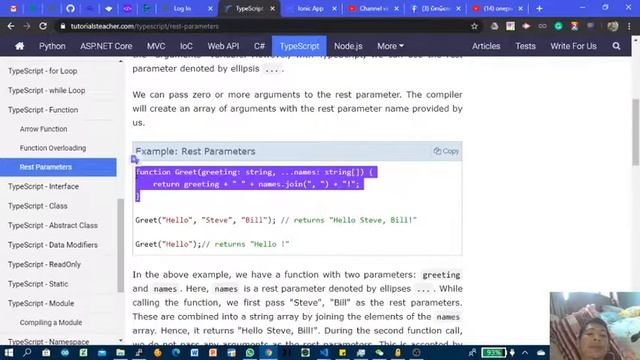Click the Google Drive extension icon
The width and height of the screenshot is (640, 360).
pyautogui.click(x=494, y=26)
